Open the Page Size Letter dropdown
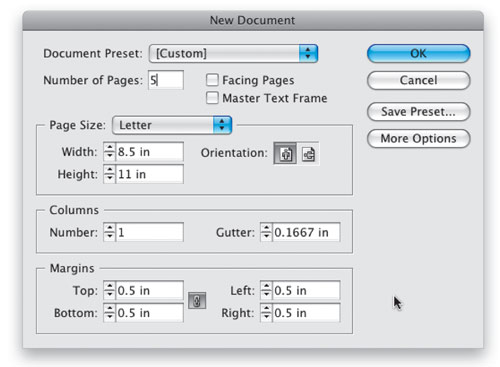Image resolution: width=500 pixels, height=367 pixels. click(x=172, y=125)
